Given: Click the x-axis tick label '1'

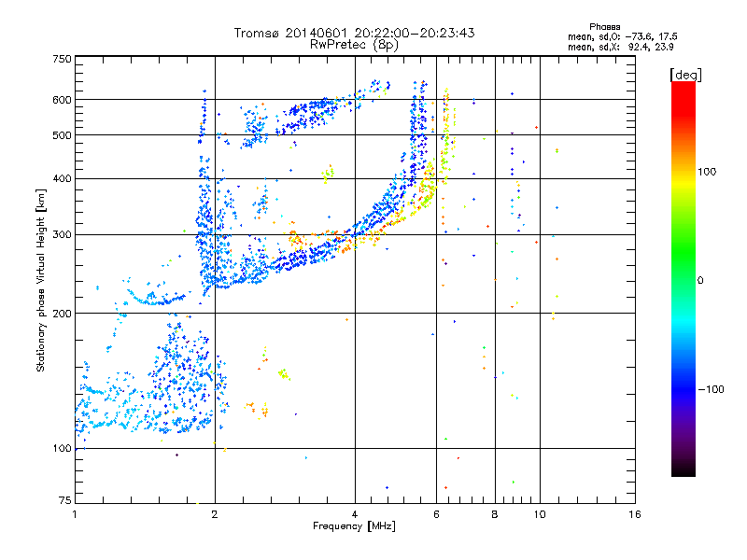Looking at the screenshot, I should (x=75, y=514).
